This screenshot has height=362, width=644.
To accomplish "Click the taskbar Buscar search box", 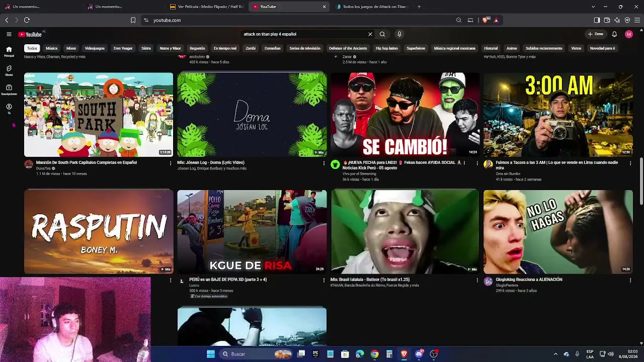I will pos(257,354).
